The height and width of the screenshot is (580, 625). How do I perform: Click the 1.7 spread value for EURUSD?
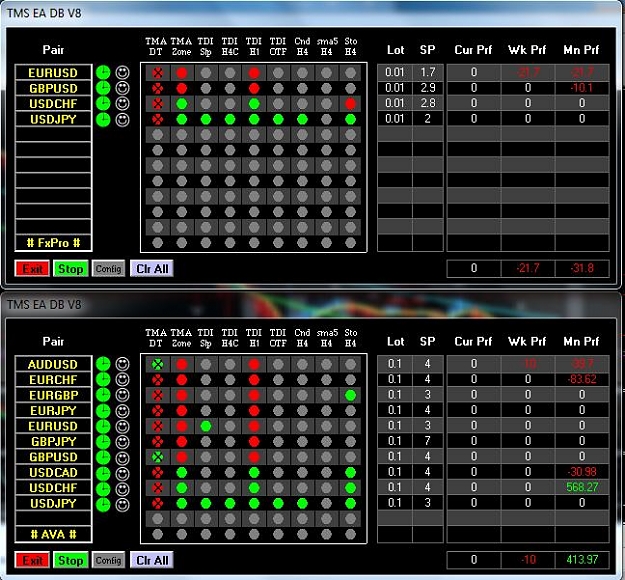428,72
